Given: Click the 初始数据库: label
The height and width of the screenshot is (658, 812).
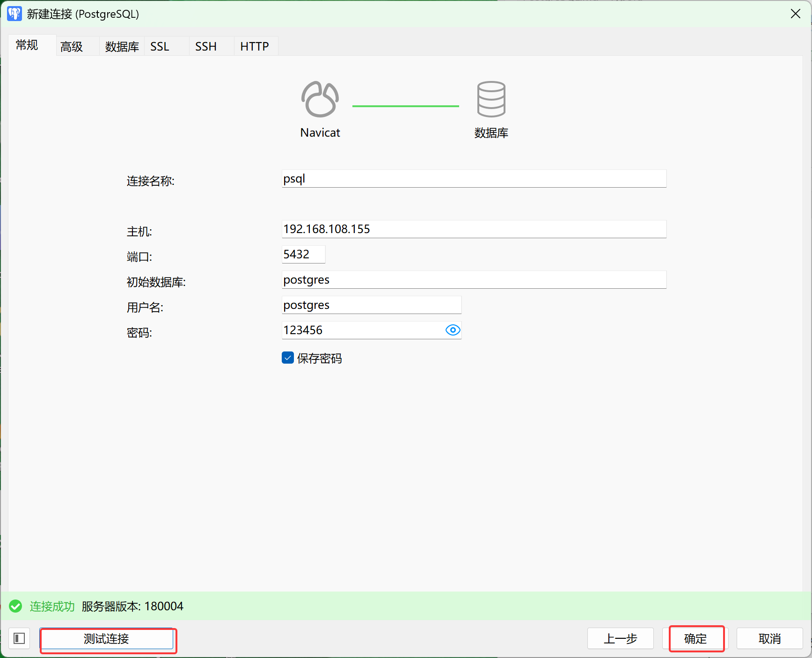Looking at the screenshot, I should [x=156, y=282].
